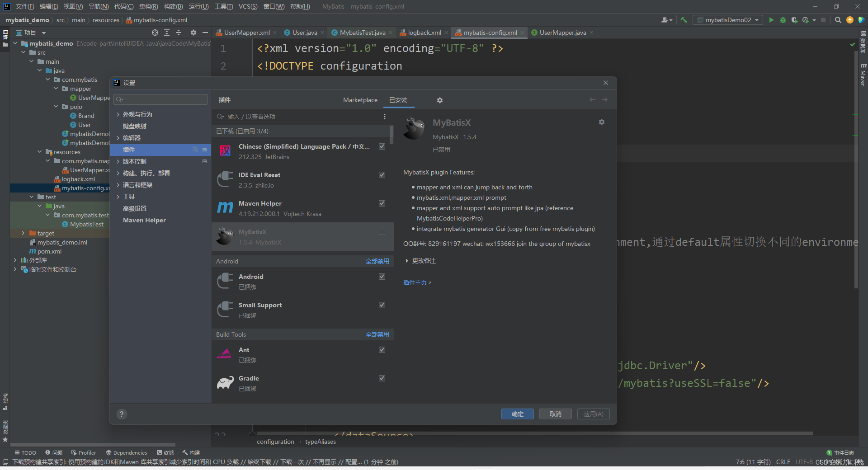Open the mybatisDemo02 run configuration dropdown
This screenshot has height=470, width=868.
pyautogui.click(x=728, y=20)
